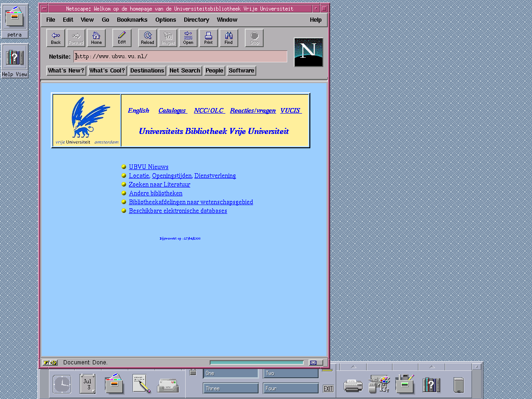Open the Zoeken naar Literatuur link
The height and width of the screenshot is (399, 532).
[159, 184]
